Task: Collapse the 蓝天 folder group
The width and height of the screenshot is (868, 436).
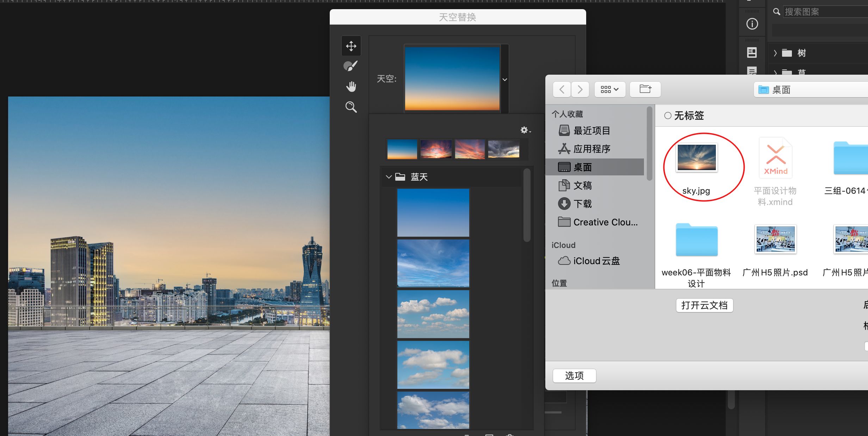Action: point(389,177)
